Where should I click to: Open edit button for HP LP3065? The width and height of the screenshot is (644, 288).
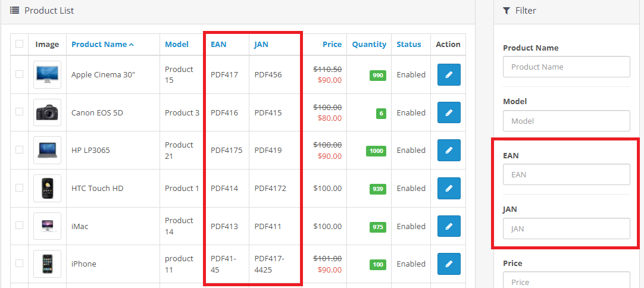click(449, 151)
